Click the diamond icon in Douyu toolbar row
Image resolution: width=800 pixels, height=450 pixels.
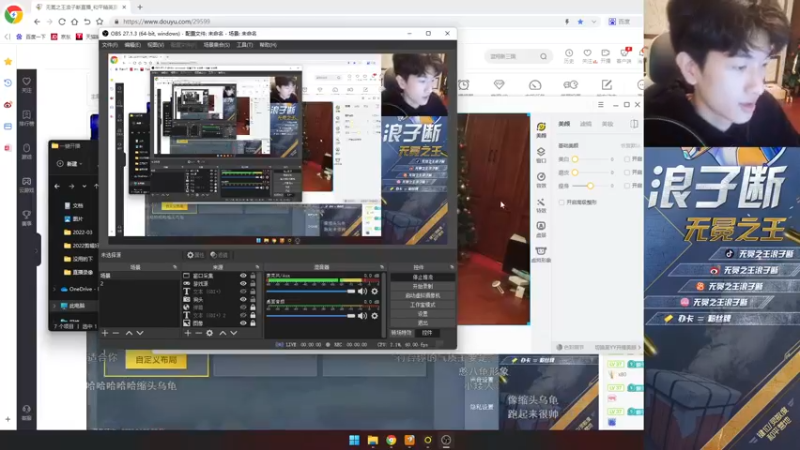[x=499, y=85]
